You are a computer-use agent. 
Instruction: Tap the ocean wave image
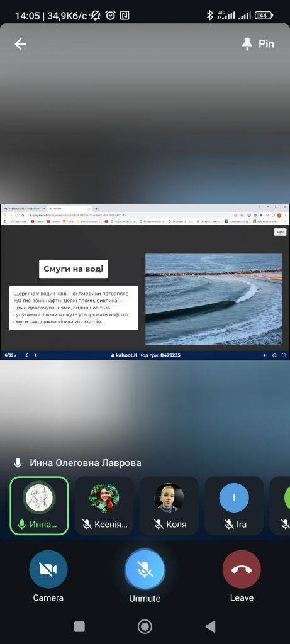pyautogui.click(x=214, y=299)
